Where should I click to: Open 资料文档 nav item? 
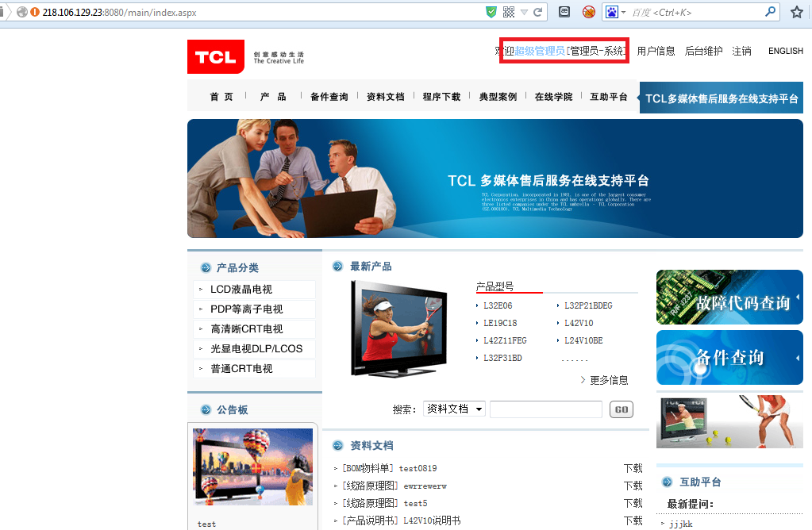(385, 97)
